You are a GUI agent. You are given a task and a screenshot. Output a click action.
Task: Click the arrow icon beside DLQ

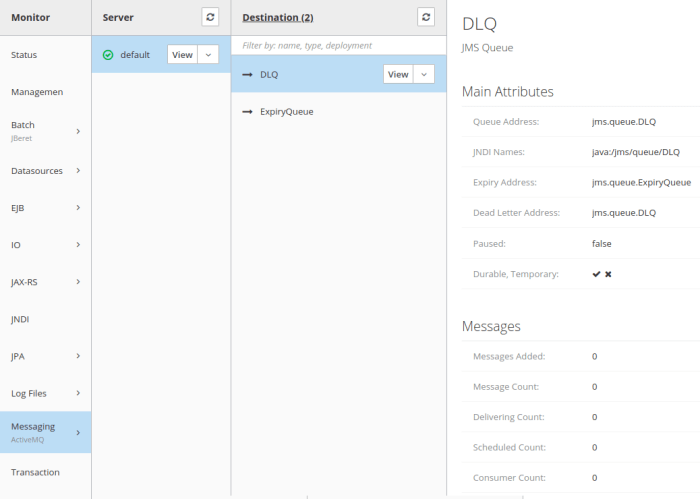[247, 75]
